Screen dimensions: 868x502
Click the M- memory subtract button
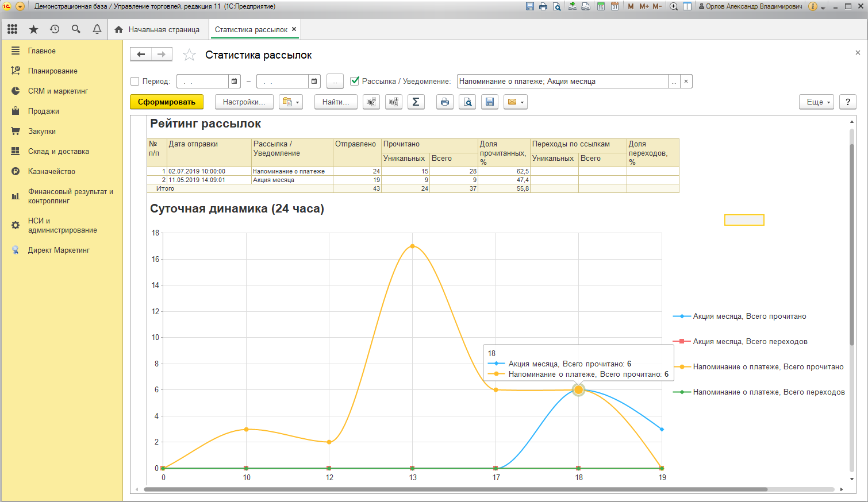point(657,6)
